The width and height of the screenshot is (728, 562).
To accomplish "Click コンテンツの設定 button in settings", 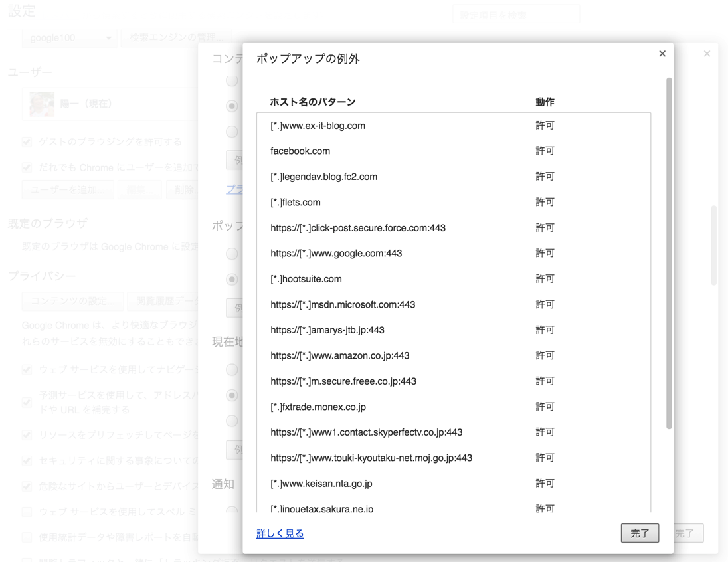I will coord(72,301).
